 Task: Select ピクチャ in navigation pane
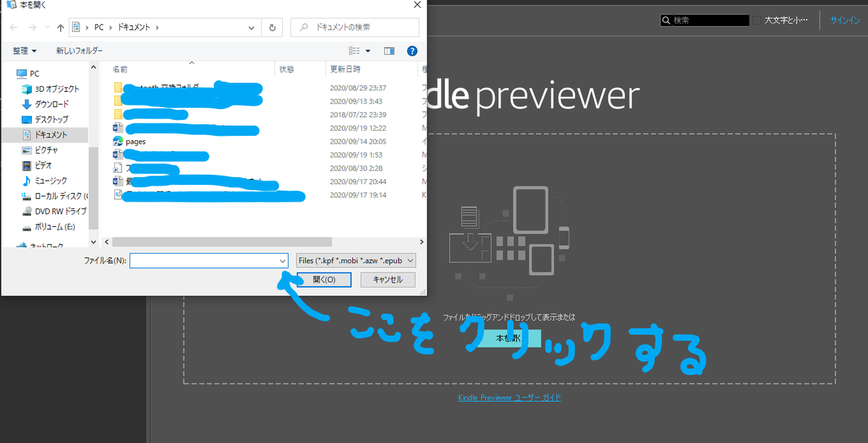pos(40,150)
